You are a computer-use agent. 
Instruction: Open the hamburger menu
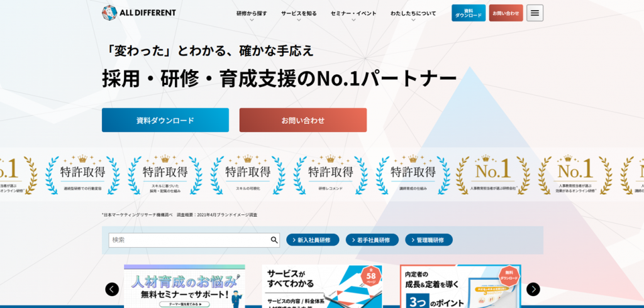pyautogui.click(x=535, y=13)
